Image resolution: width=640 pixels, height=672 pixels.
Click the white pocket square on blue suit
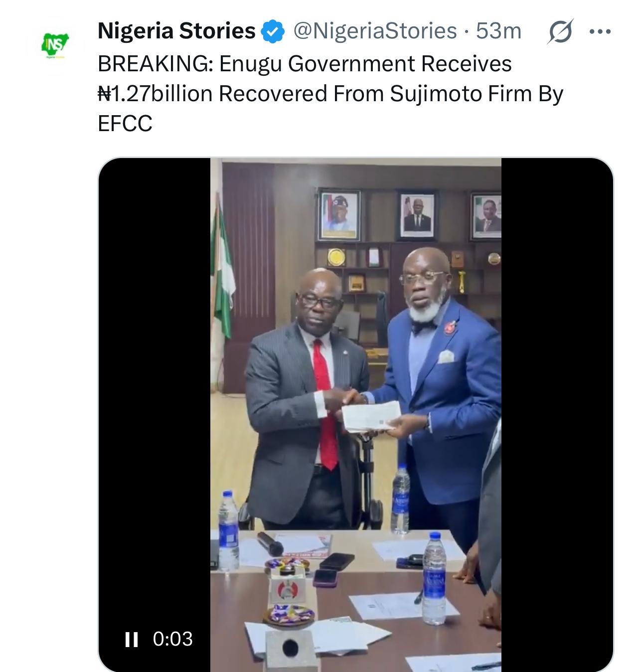[446, 356]
